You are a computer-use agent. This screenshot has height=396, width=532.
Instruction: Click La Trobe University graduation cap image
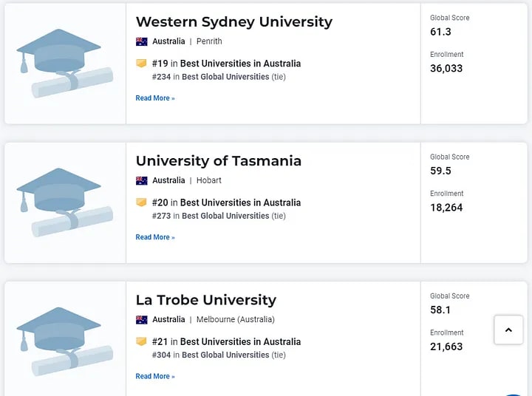pyautogui.click(x=65, y=341)
